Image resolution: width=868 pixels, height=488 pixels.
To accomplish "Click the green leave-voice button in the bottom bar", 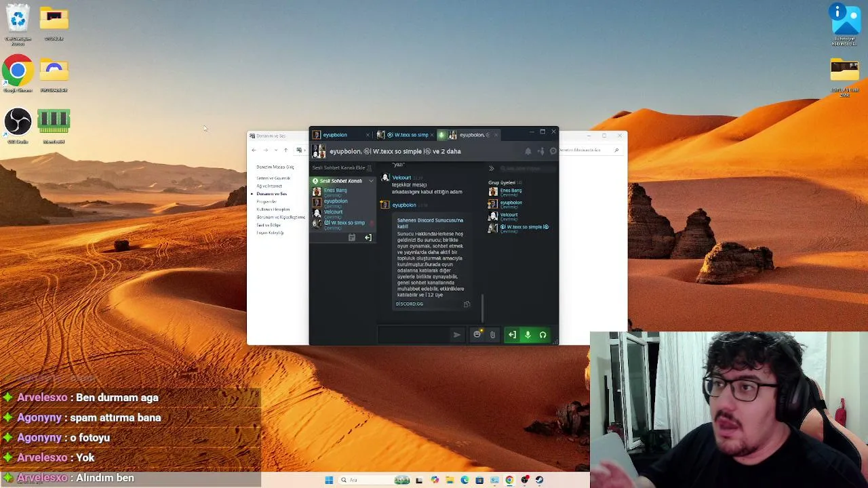I will point(512,334).
